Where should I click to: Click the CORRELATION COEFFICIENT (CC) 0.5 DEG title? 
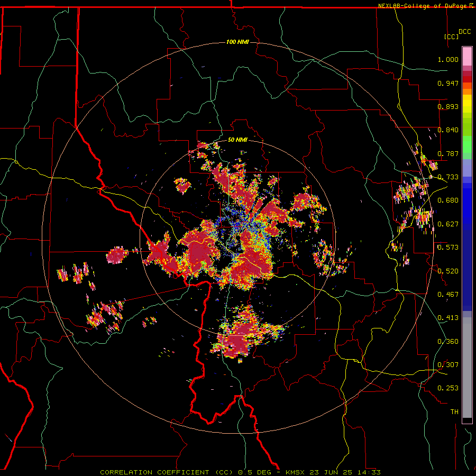click(186, 472)
